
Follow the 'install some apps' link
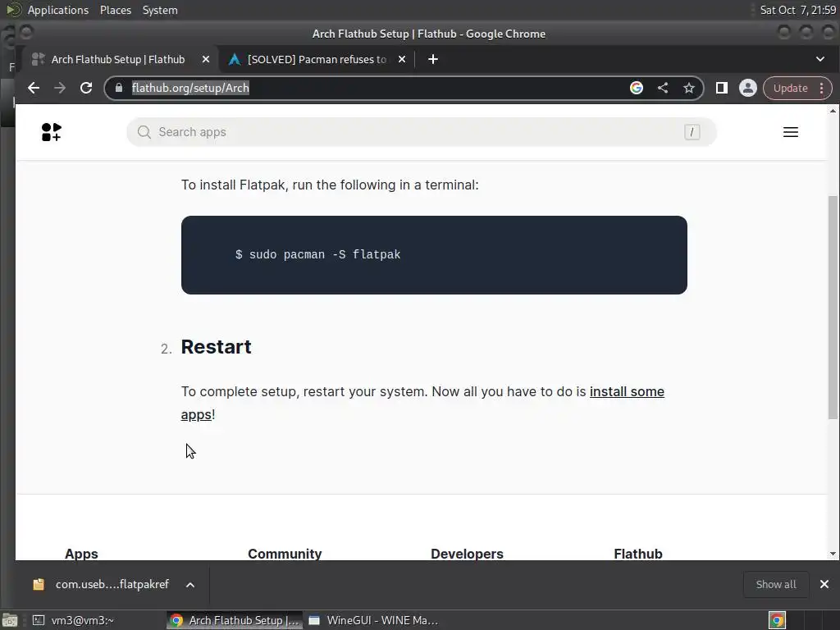(627, 391)
